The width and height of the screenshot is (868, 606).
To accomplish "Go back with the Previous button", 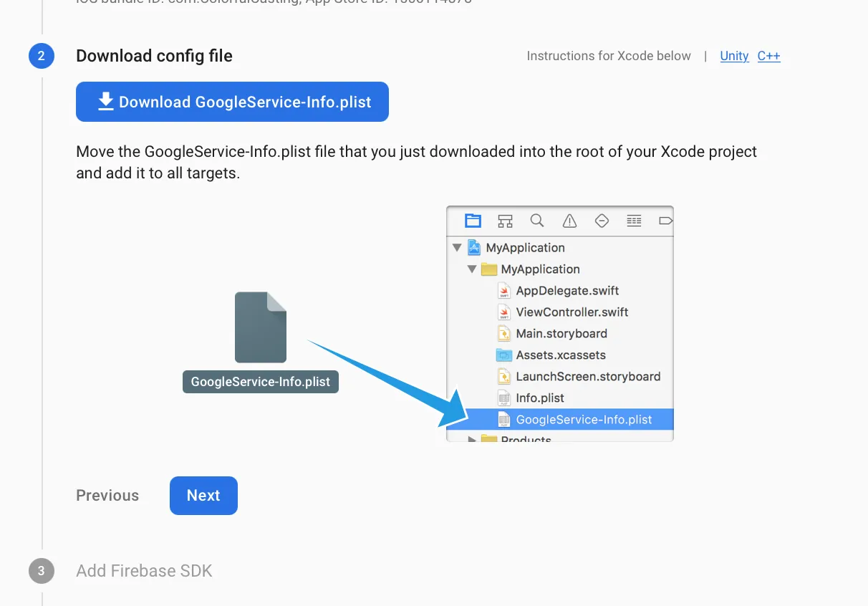I will click(x=107, y=496).
